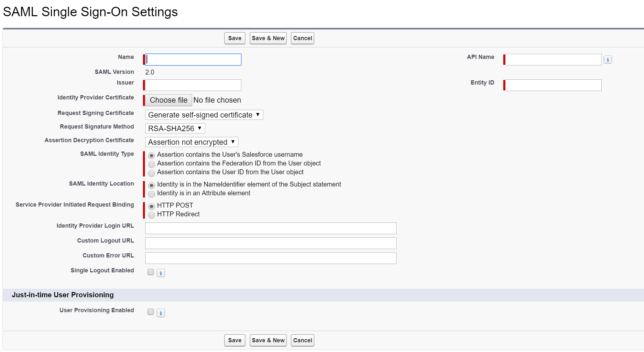Click info icon beside User Provisioning Enabled
Screen dimensions: 644x352
(161, 313)
